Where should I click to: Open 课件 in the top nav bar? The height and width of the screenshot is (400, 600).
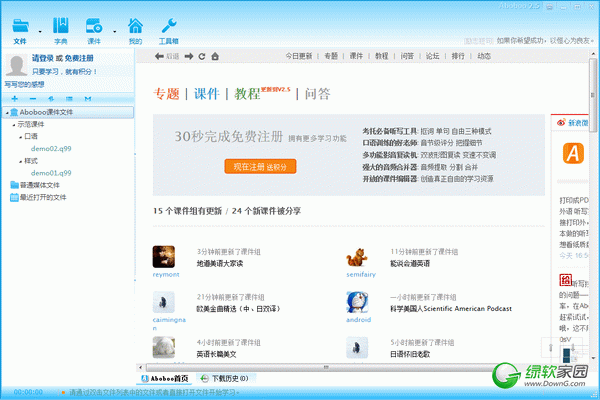click(x=356, y=56)
